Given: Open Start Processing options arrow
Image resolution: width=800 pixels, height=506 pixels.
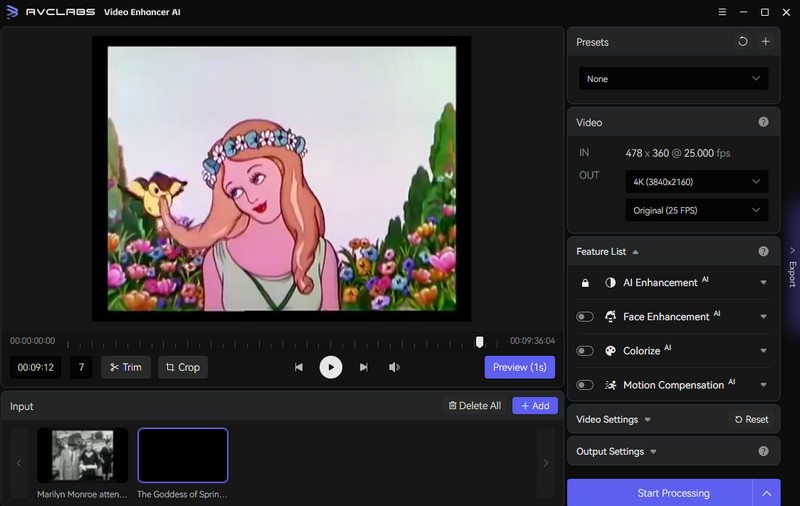Looking at the screenshot, I should [x=766, y=493].
